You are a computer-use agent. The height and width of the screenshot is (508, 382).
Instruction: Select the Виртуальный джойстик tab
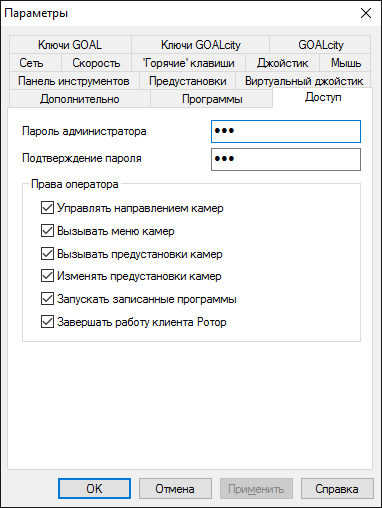pos(304,81)
